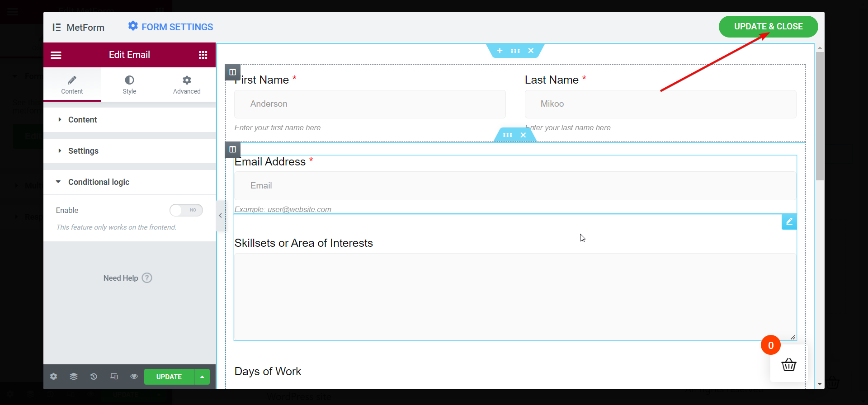Open the Form Settings link
This screenshot has height=405, width=868.
point(170,27)
